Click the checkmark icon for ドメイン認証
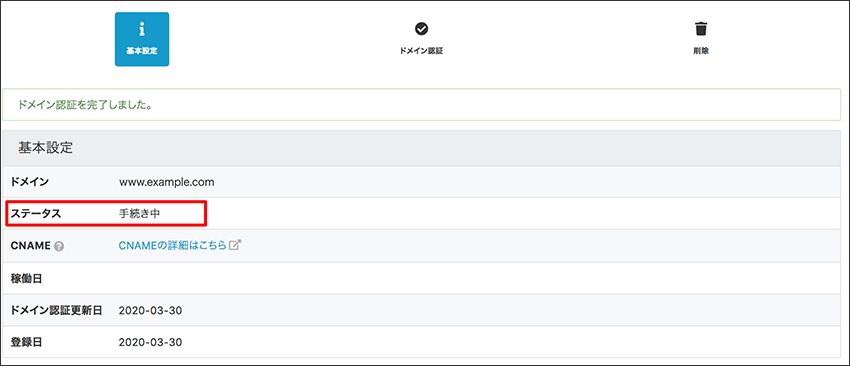The width and height of the screenshot is (850, 366). (x=421, y=29)
